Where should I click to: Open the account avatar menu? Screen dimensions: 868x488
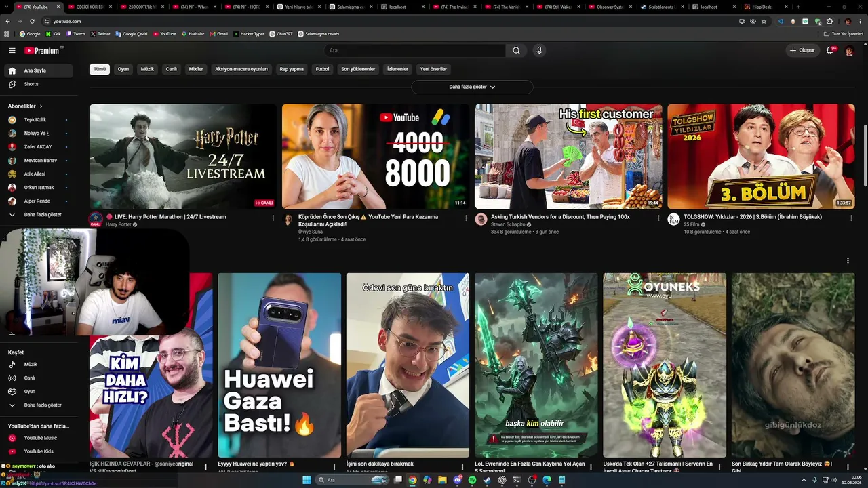click(849, 51)
